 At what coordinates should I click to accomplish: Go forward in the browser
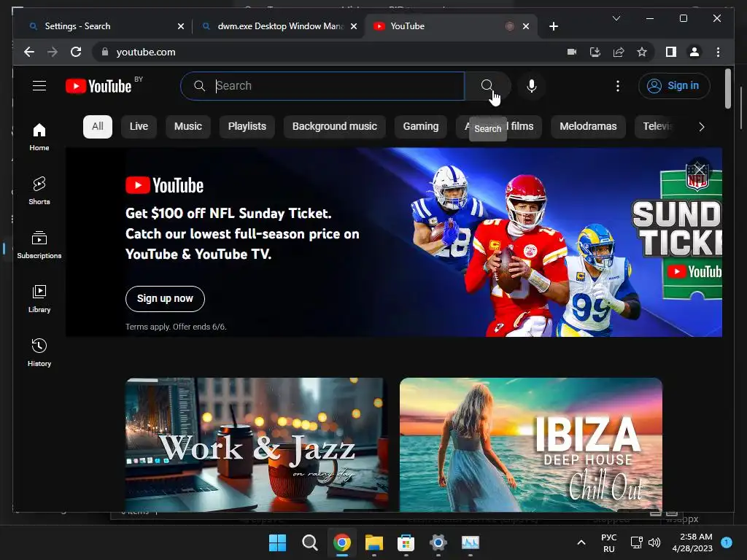[53, 52]
